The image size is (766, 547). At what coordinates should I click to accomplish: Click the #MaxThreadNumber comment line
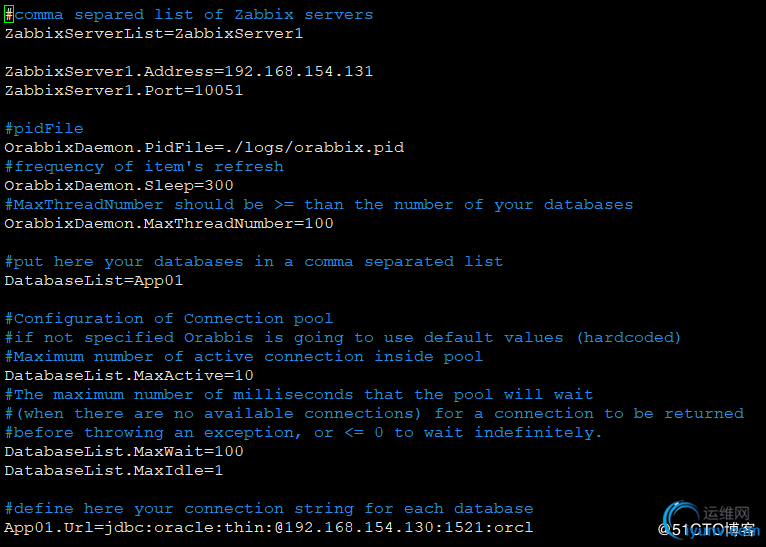pyautogui.click(x=318, y=205)
